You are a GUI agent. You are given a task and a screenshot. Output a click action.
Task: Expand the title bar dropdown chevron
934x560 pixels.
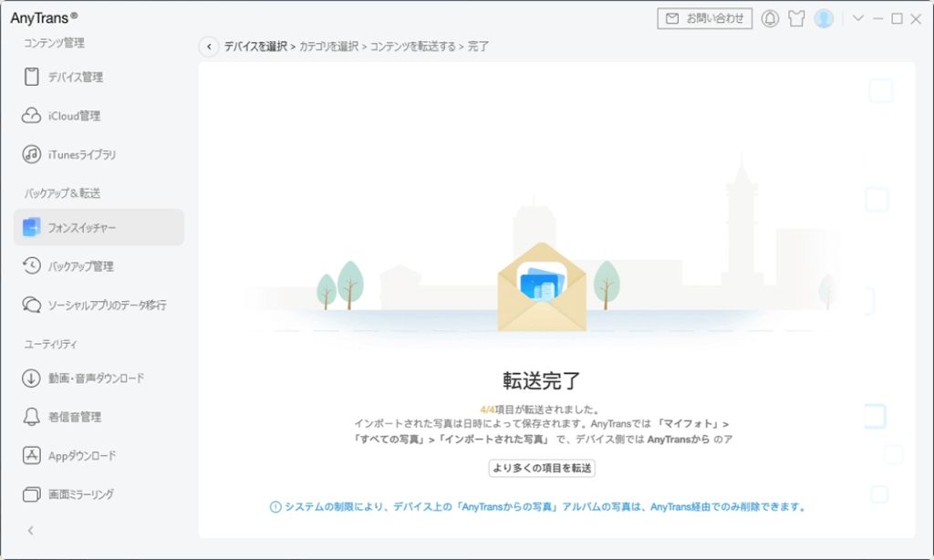(857, 18)
